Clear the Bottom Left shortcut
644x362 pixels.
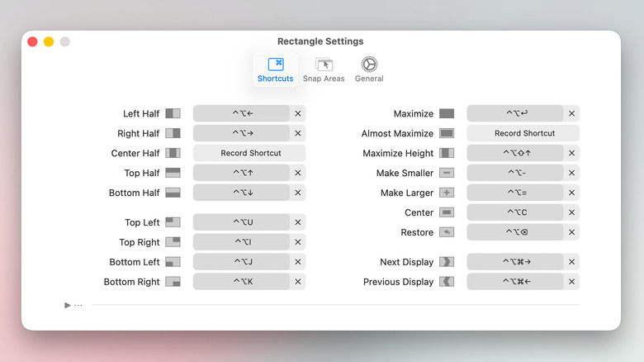(x=298, y=262)
